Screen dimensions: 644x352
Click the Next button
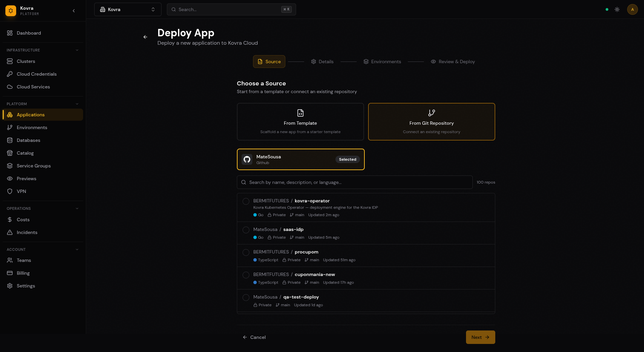point(480,337)
